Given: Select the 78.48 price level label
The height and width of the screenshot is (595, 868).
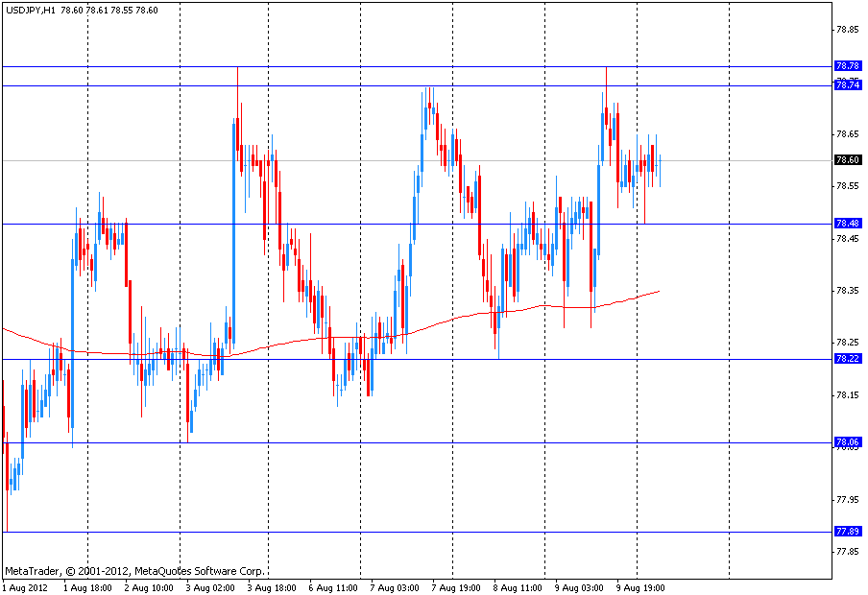Looking at the screenshot, I should (x=847, y=224).
